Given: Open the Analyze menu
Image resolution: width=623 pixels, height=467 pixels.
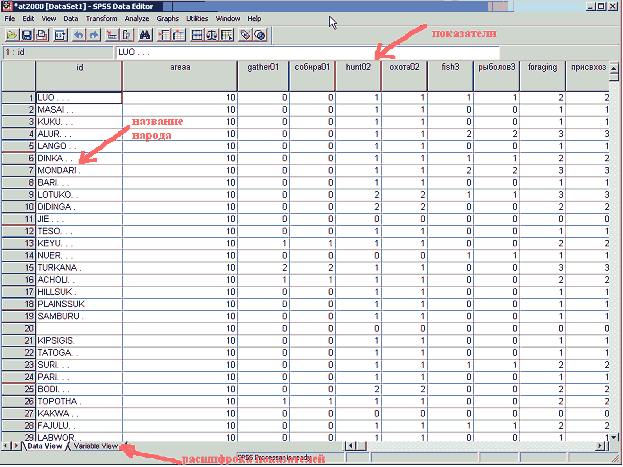Looking at the screenshot, I should click(135, 19).
